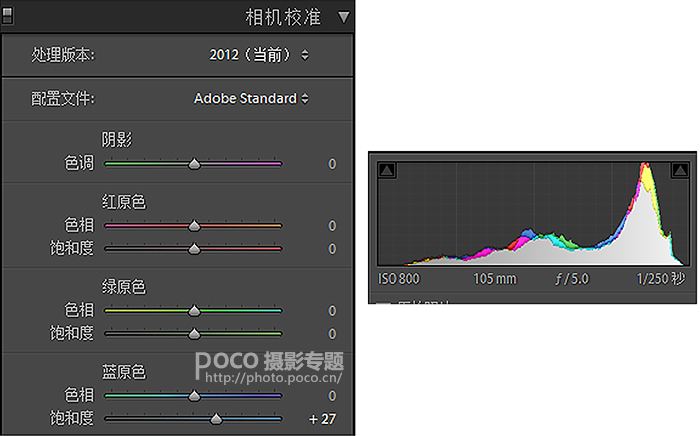Image resolution: width=700 pixels, height=436 pixels.
Task: Click the 相机校准 panel title
Action: (x=284, y=17)
